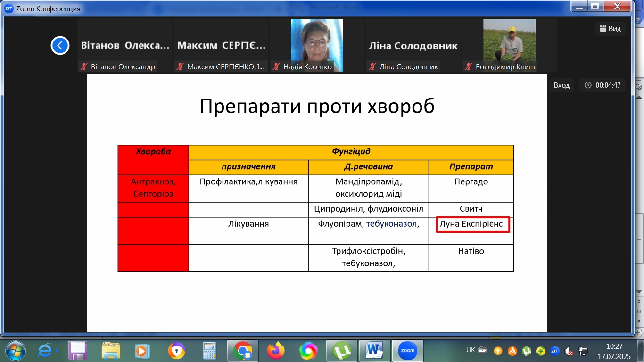This screenshot has width=644, height=362.
Task: Click the призначення column header
Action: pos(249,167)
